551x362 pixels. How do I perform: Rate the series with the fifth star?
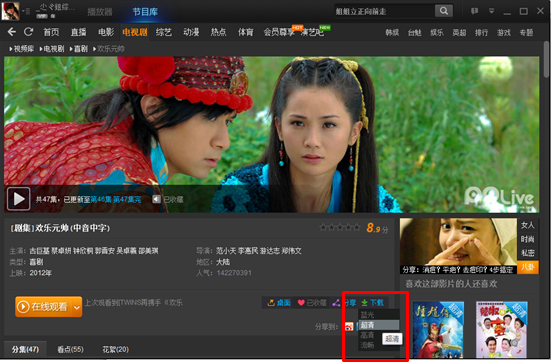click(357, 227)
